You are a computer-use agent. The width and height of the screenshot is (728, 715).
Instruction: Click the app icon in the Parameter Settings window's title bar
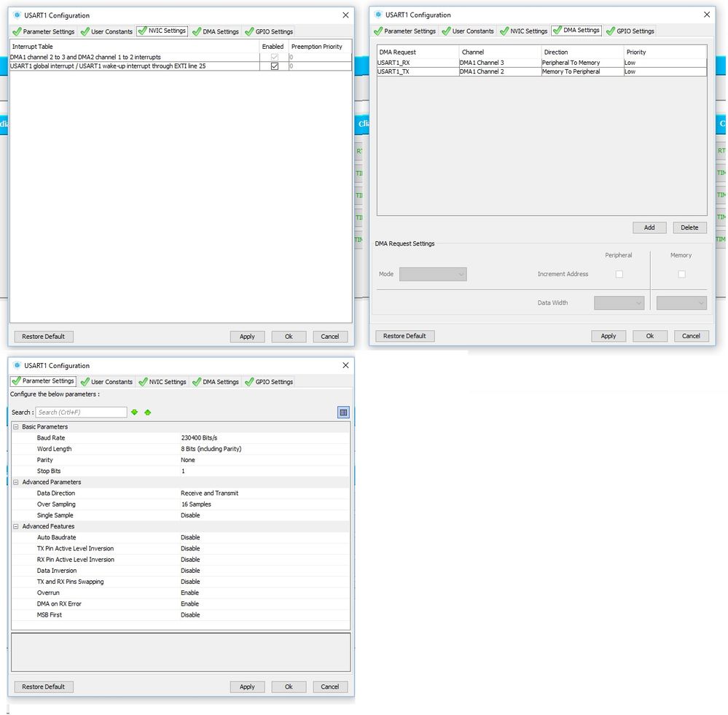pos(17,365)
